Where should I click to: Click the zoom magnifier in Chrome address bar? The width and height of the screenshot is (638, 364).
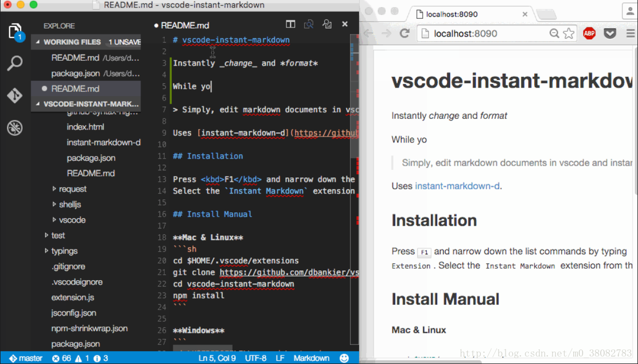[x=554, y=33]
